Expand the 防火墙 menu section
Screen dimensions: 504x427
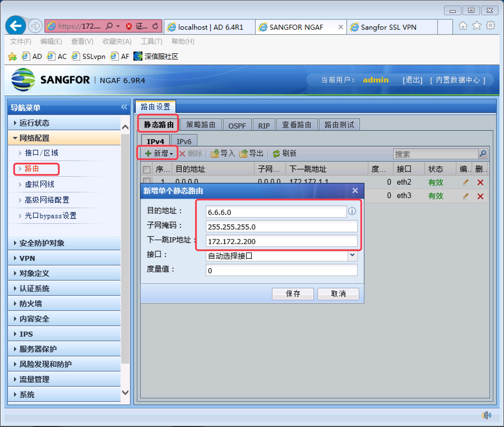(x=64, y=304)
